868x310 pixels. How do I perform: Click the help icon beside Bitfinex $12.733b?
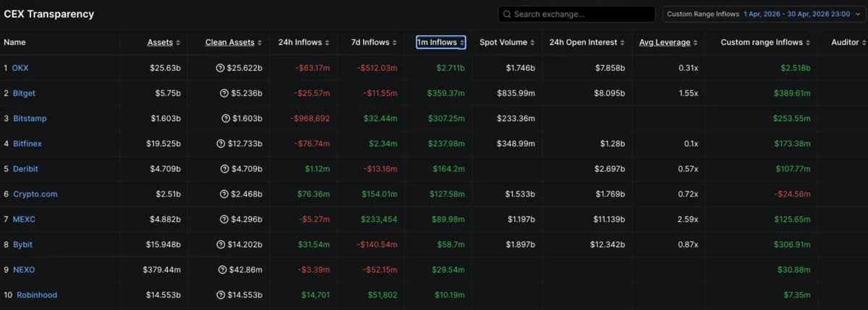pyautogui.click(x=221, y=144)
